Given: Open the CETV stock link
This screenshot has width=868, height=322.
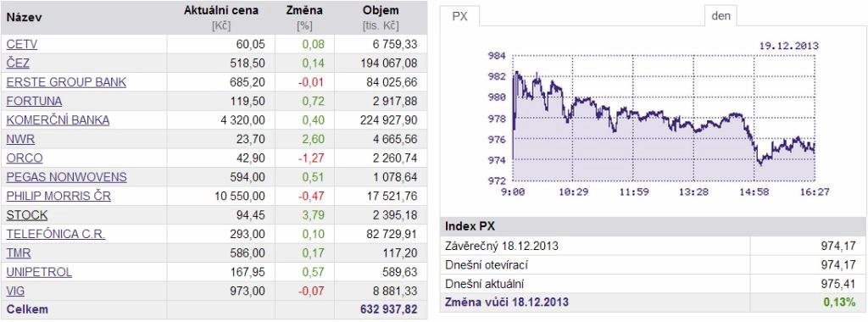Looking at the screenshot, I should pyautogui.click(x=21, y=44).
